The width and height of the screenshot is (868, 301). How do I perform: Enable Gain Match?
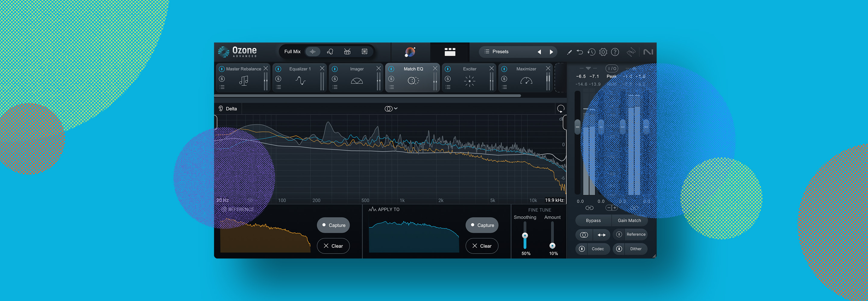(629, 221)
